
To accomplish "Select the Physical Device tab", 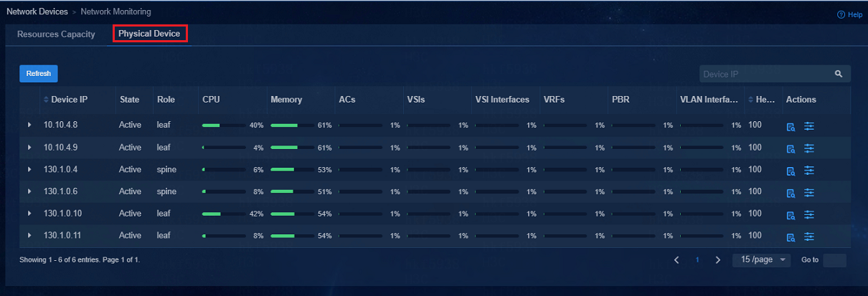I will 149,34.
